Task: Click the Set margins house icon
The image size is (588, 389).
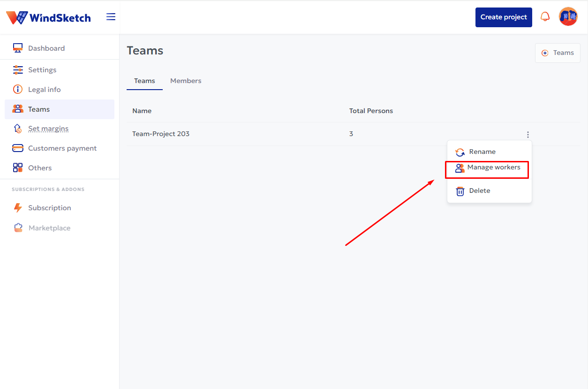Action: click(18, 129)
